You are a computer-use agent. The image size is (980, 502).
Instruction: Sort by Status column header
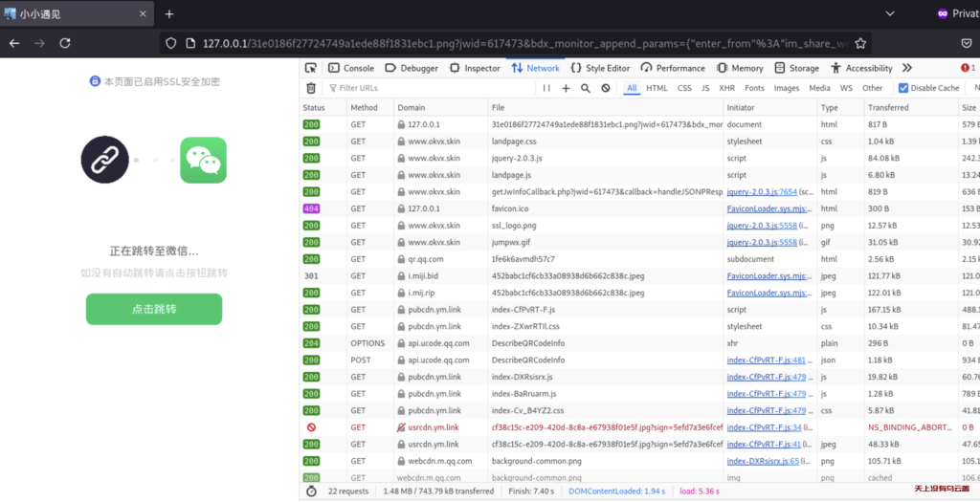323,107
